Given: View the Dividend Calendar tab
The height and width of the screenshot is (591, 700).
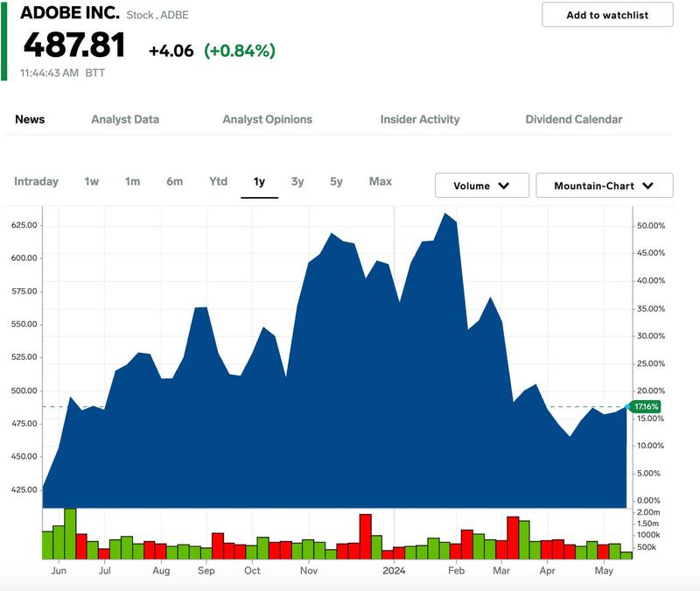Looking at the screenshot, I should click(x=574, y=119).
